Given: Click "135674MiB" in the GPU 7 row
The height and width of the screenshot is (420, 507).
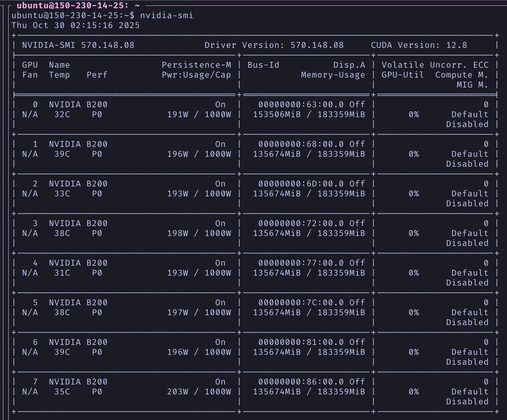Looking at the screenshot, I should [277, 392].
